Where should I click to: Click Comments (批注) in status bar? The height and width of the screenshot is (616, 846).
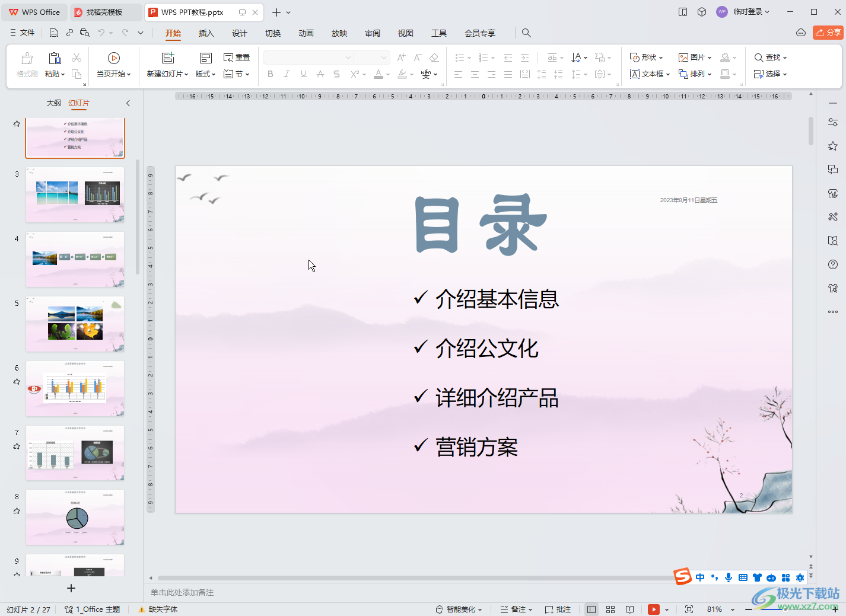click(558, 609)
